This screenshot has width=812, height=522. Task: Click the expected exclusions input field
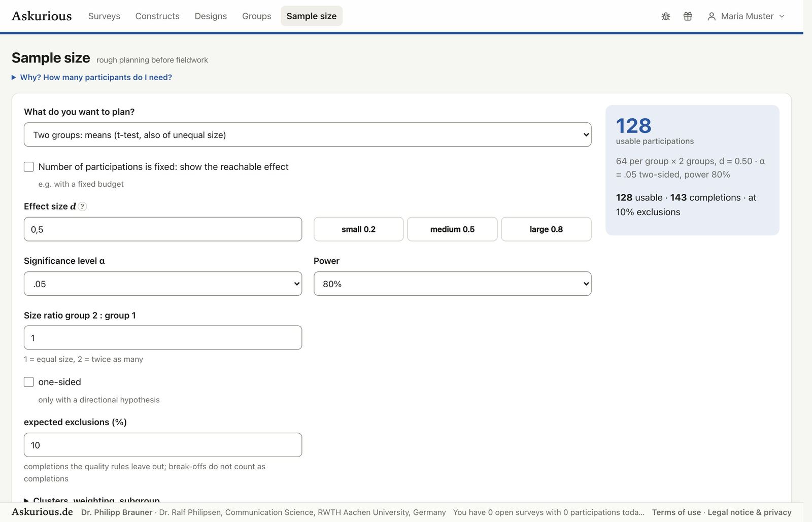163,445
